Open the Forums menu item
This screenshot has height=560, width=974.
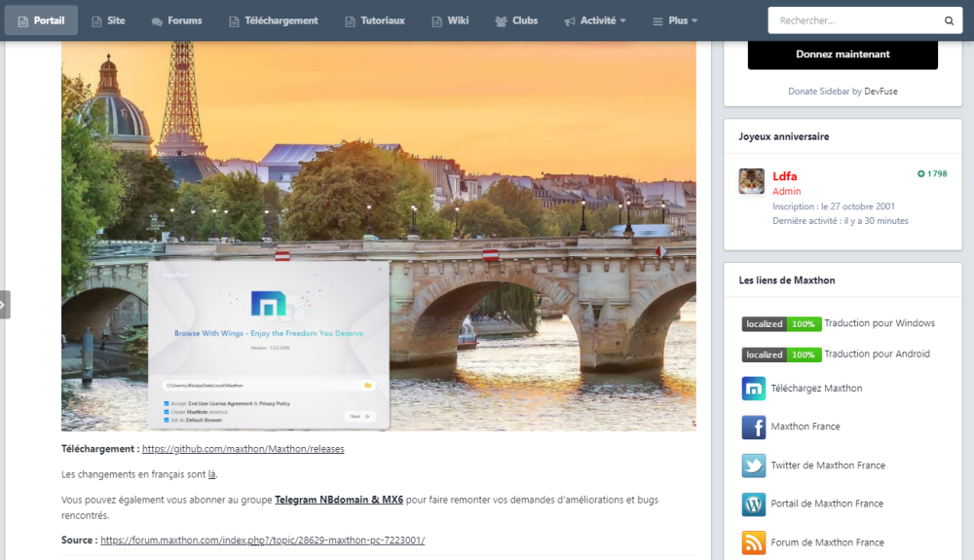pos(176,20)
